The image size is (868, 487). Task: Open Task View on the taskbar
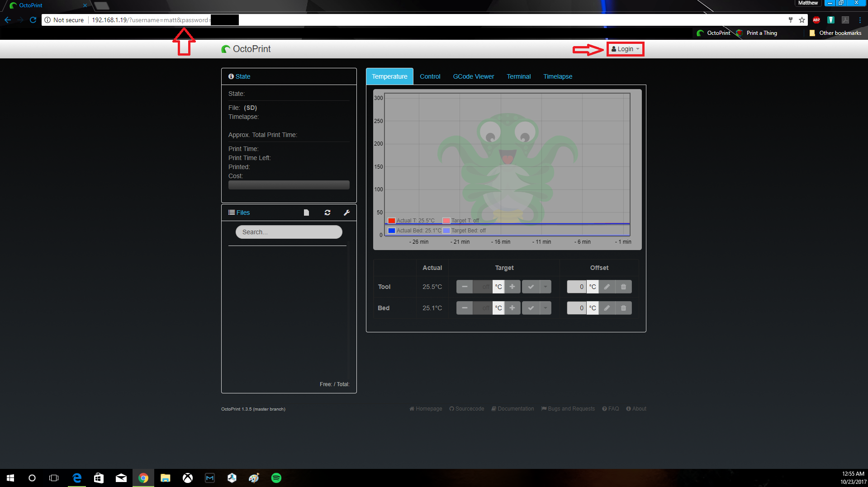click(x=54, y=478)
